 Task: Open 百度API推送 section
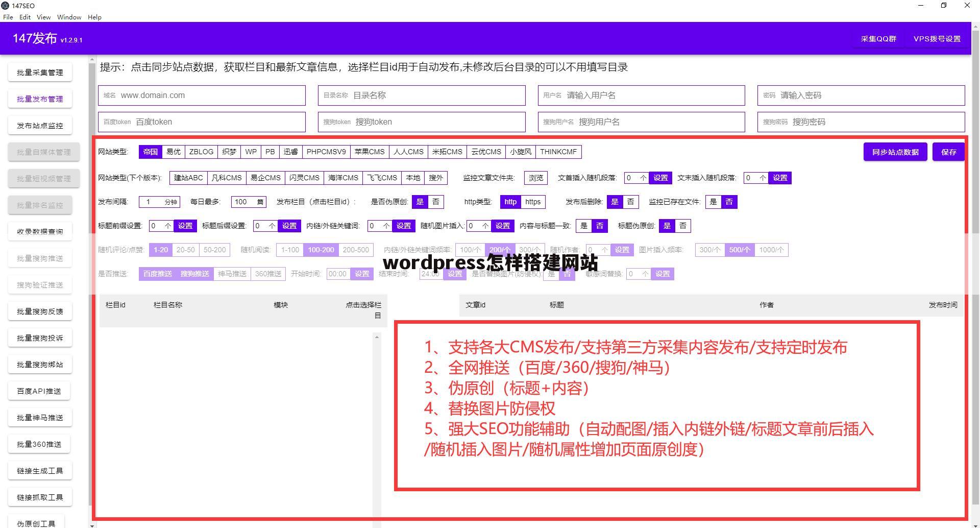click(39, 391)
